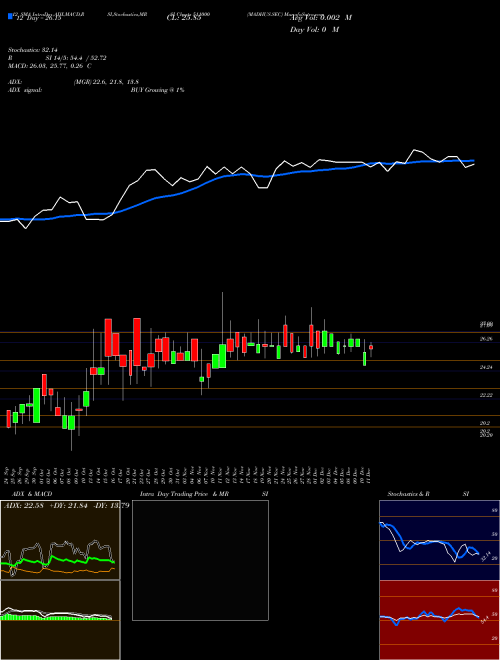500x660 pixels.
Task: Select the 'CL: 25.35' close value
Action: tap(184, 19)
